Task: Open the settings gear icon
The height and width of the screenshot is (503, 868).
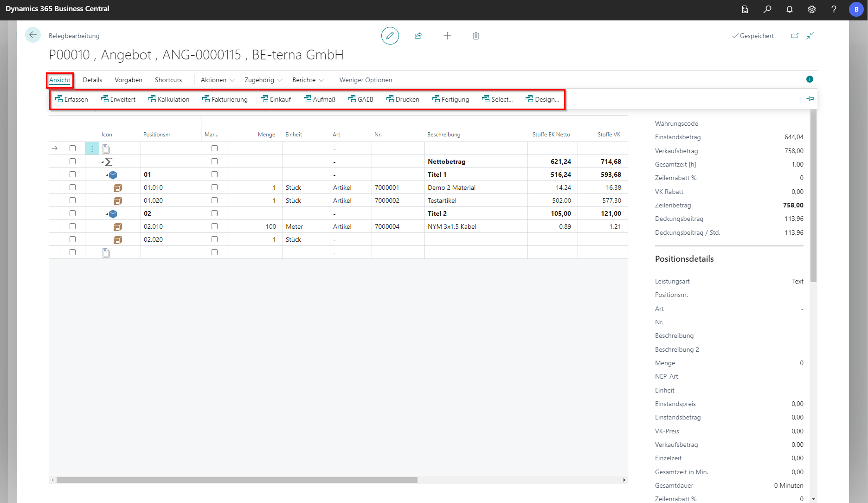Action: (811, 9)
